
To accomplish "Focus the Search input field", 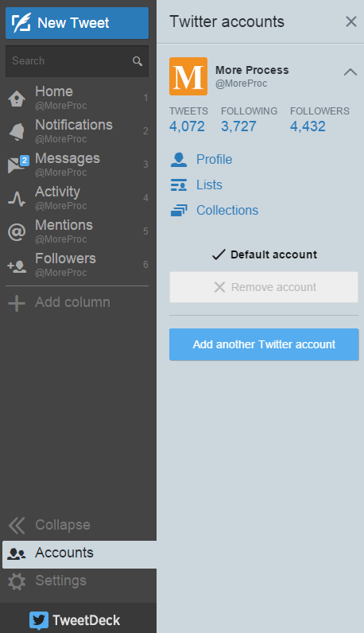I will click(77, 61).
